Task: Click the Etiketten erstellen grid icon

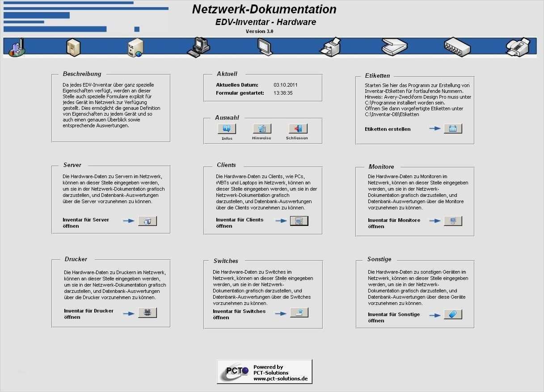Action: click(x=453, y=129)
